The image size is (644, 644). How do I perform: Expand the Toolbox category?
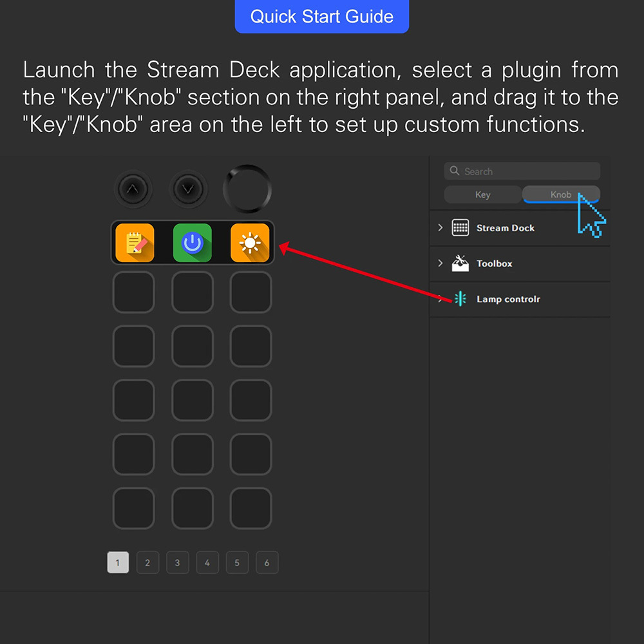click(x=440, y=263)
